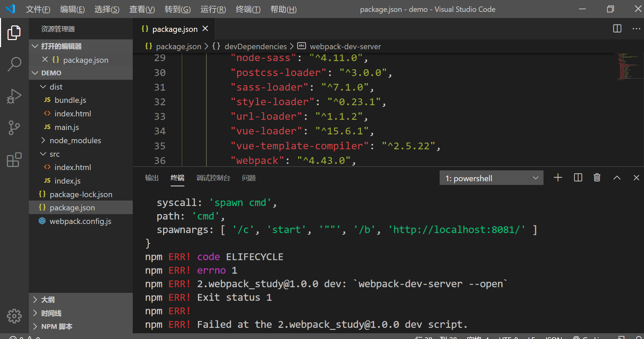Select the package.json editor tab
The width and height of the screenshot is (644, 339).
(174, 29)
